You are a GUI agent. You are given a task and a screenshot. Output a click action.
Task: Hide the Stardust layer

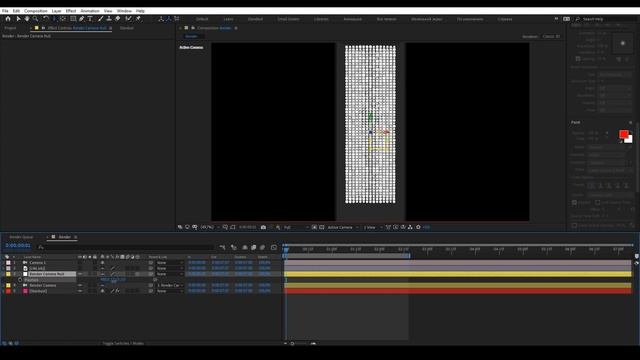point(80,291)
